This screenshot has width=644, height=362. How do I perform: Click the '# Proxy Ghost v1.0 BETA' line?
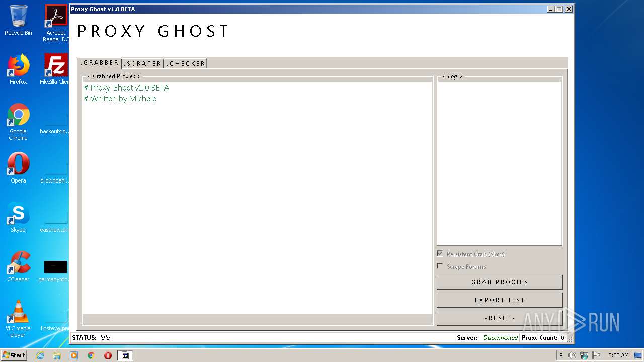click(126, 87)
